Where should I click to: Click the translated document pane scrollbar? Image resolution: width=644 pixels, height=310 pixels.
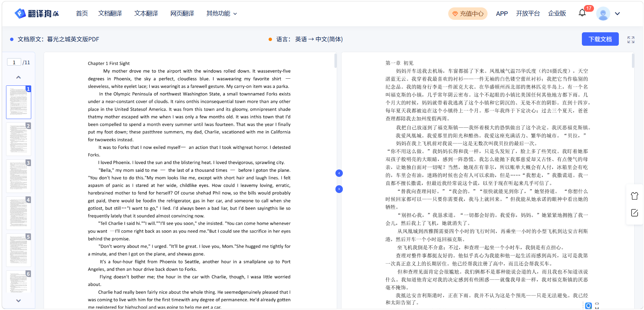[x=633, y=61]
